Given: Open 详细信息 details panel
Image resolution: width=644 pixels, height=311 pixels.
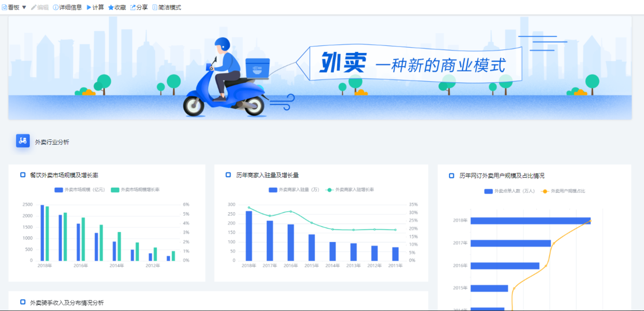Looking at the screenshot, I should coord(67,7).
